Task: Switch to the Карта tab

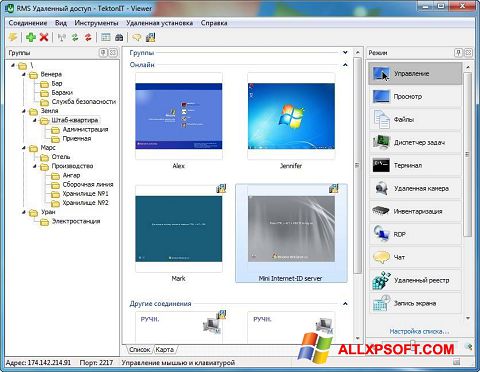Action: [x=165, y=349]
